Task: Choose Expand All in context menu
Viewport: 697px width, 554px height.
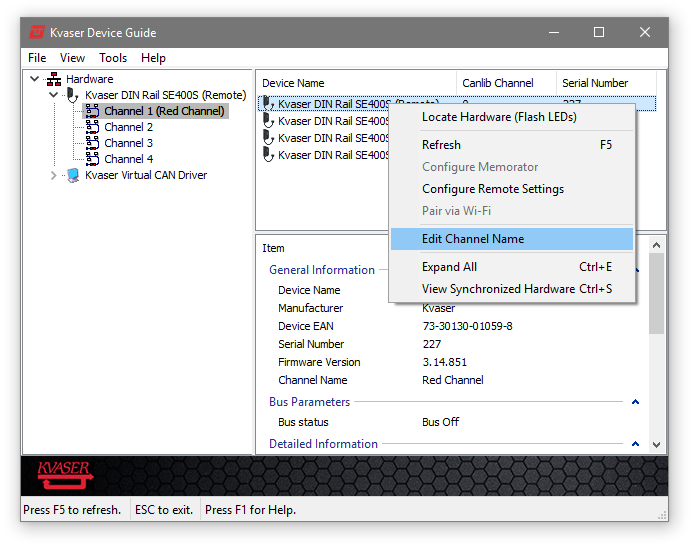Action: point(512,267)
